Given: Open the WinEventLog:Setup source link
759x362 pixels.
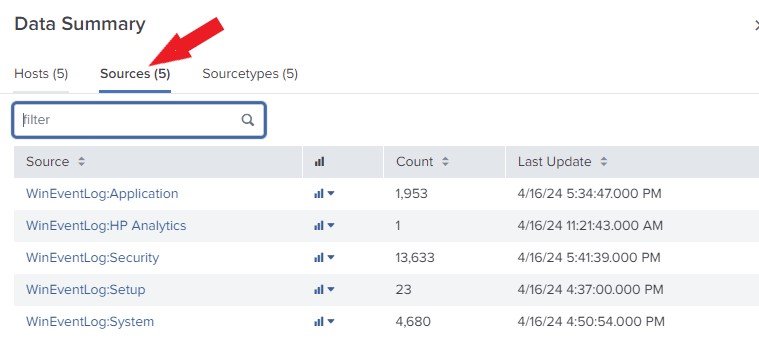Looking at the screenshot, I should [86, 289].
